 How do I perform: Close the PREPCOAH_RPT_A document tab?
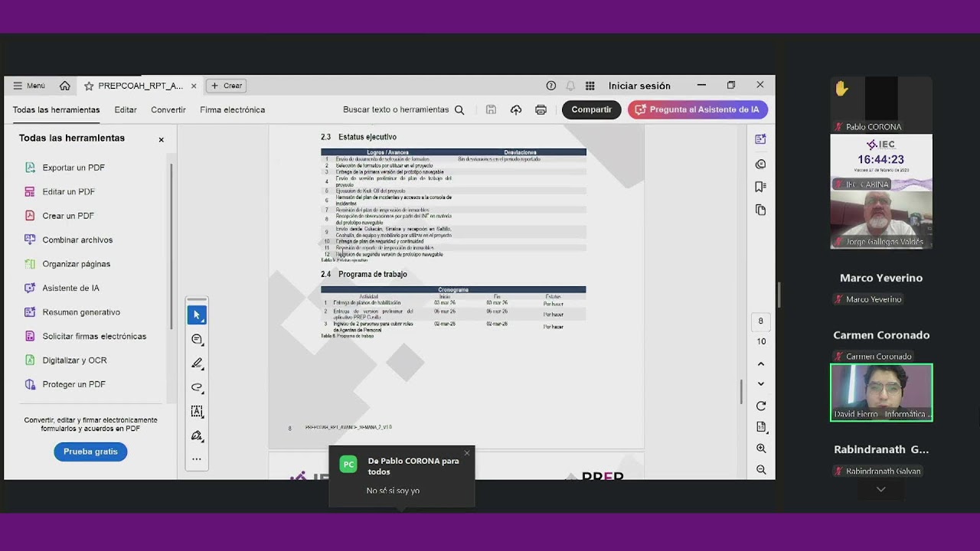[x=194, y=86]
